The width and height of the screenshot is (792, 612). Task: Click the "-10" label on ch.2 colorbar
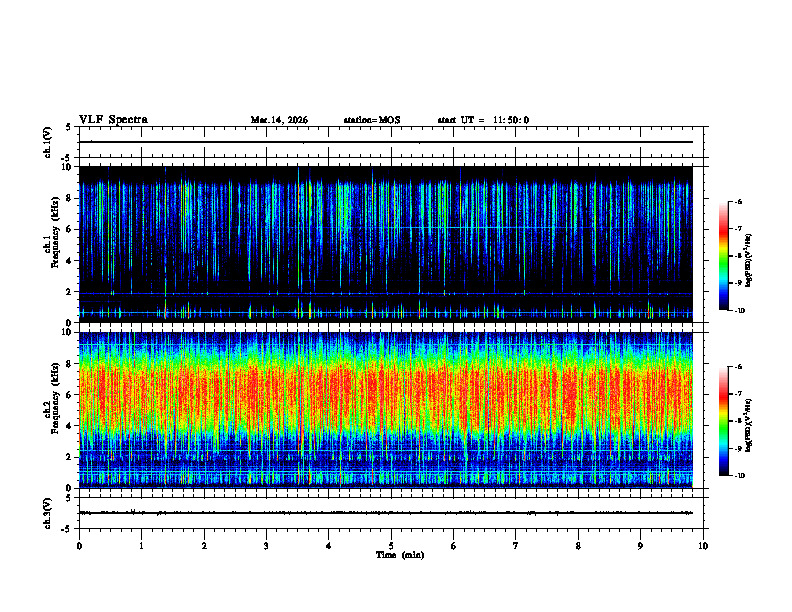pos(739,476)
